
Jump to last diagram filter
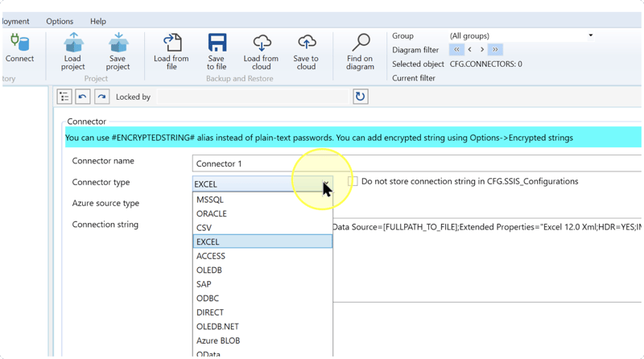pos(495,50)
